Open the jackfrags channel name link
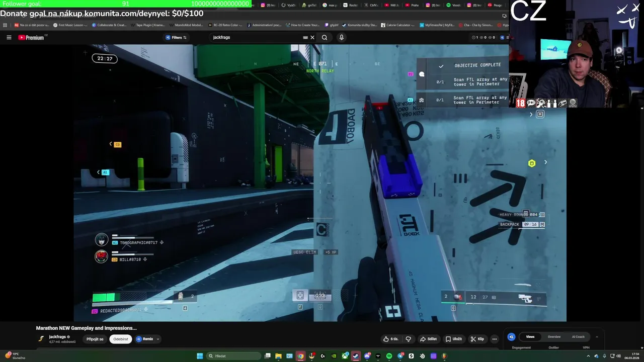644x362 pixels. click(x=57, y=337)
